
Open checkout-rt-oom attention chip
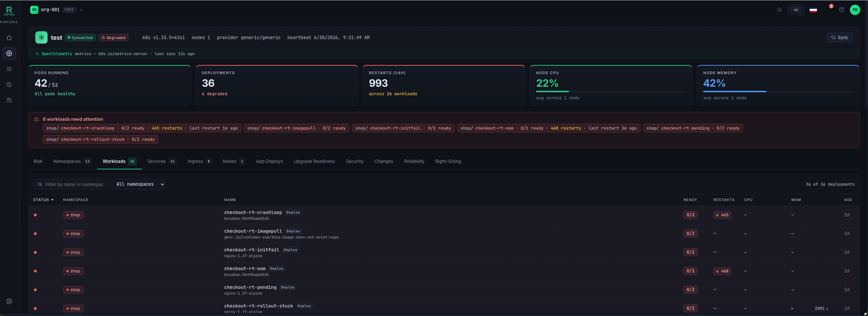[549, 128]
